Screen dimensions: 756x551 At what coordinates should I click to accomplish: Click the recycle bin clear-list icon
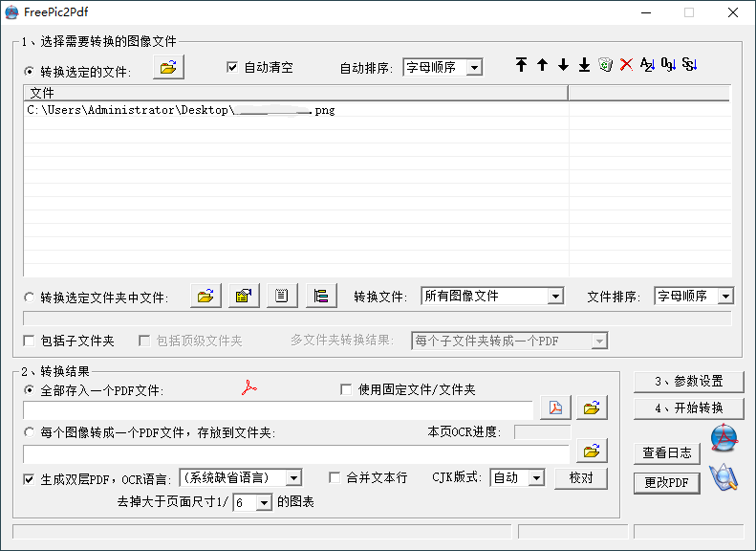(x=605, y=65)
